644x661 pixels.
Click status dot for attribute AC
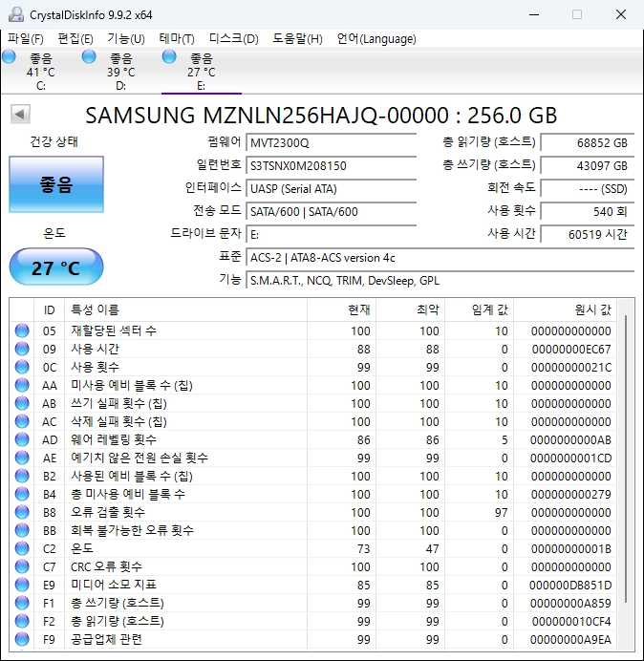point(22,421)
